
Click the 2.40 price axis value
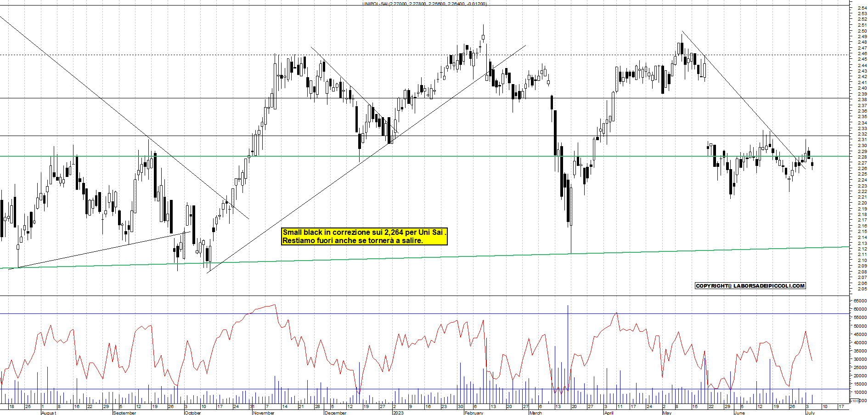click(x=862, y=88)
